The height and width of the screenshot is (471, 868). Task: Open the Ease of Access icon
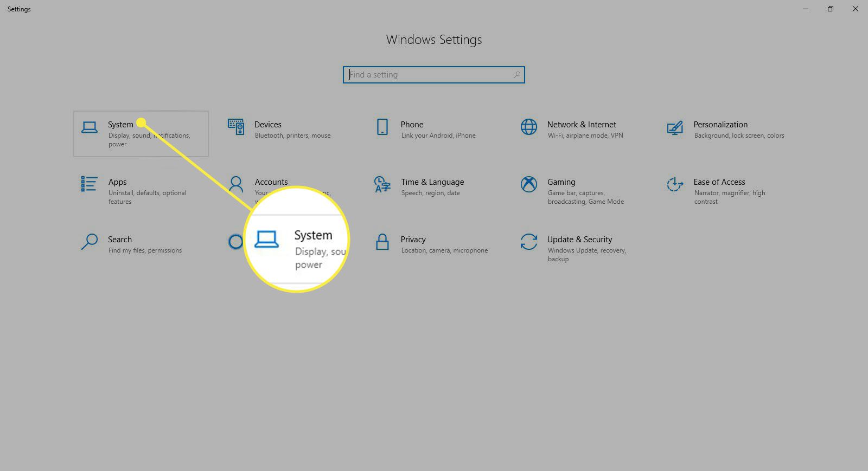pos(675,184)
